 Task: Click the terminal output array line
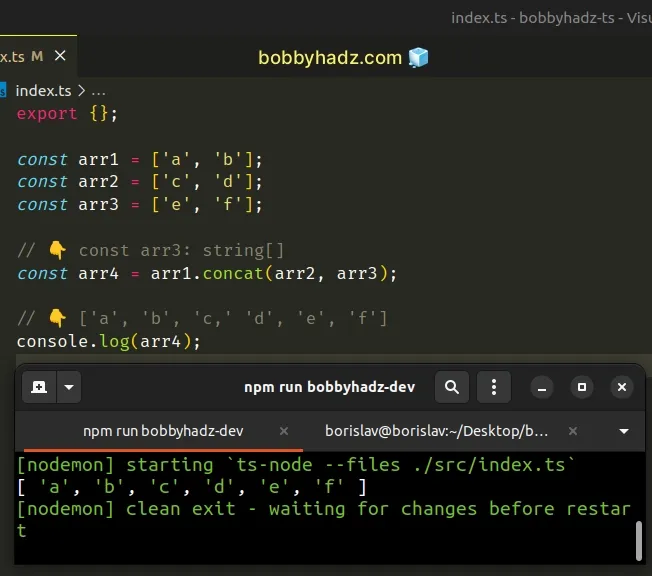point(192,487)
